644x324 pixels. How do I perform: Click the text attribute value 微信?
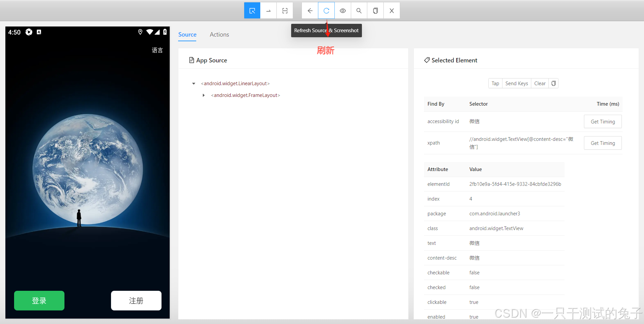tap(474, 243)
